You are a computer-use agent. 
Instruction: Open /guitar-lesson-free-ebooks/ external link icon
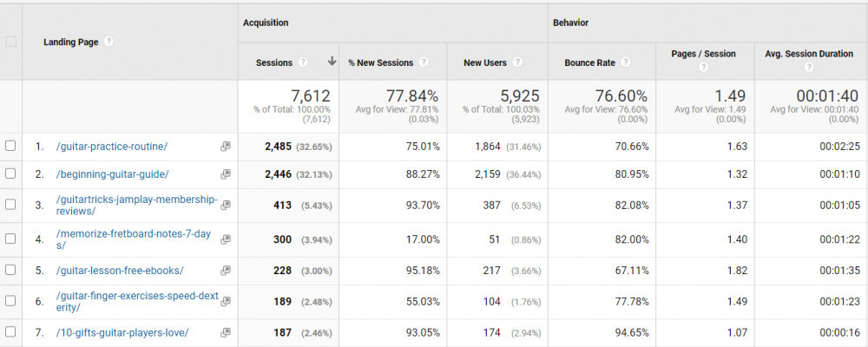(226, 271)
